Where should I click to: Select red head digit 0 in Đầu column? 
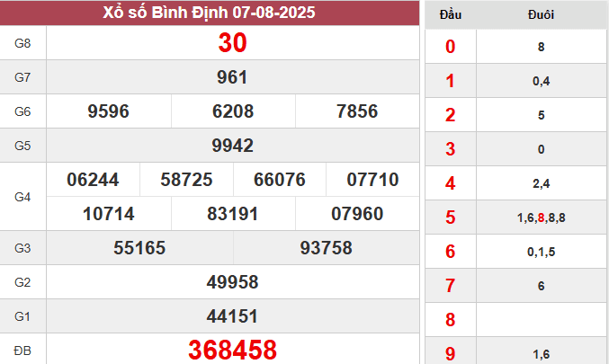pos(450,47)
